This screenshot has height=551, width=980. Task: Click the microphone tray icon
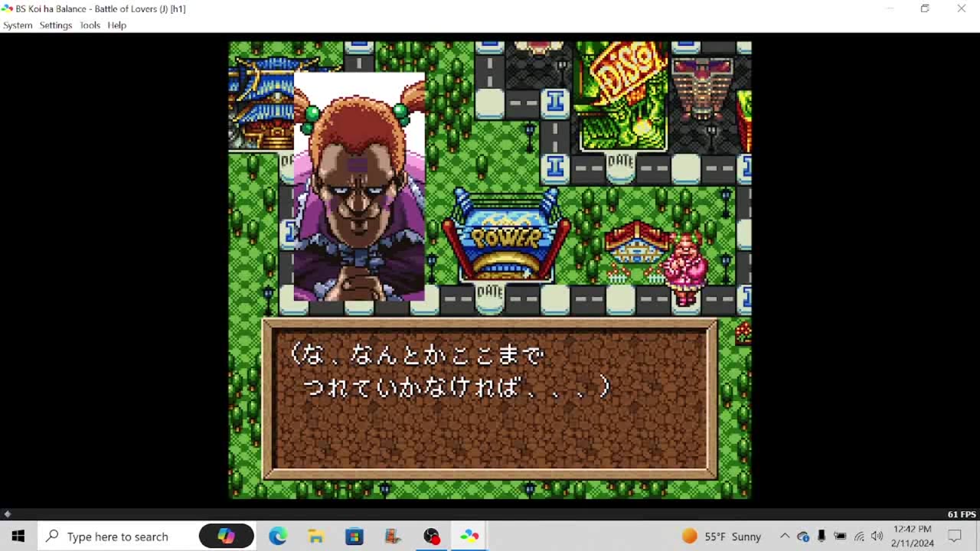[x=822, y=536]
